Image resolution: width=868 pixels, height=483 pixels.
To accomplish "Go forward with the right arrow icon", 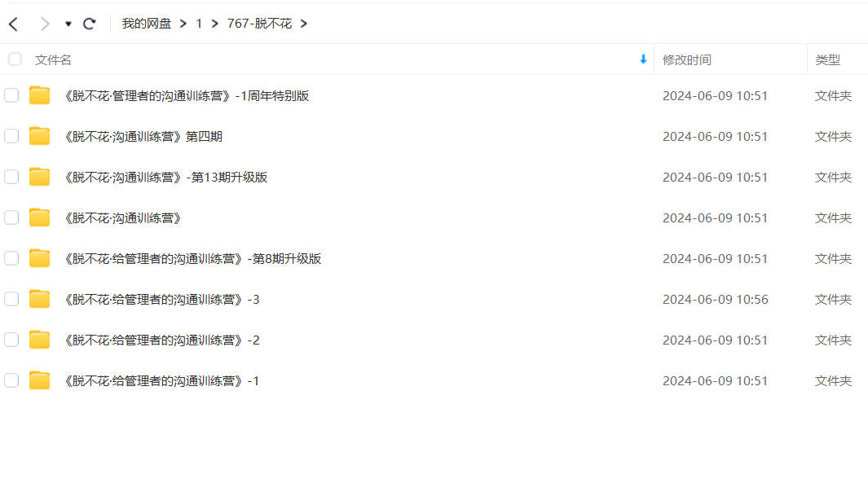I will click(x=45, y=24).
